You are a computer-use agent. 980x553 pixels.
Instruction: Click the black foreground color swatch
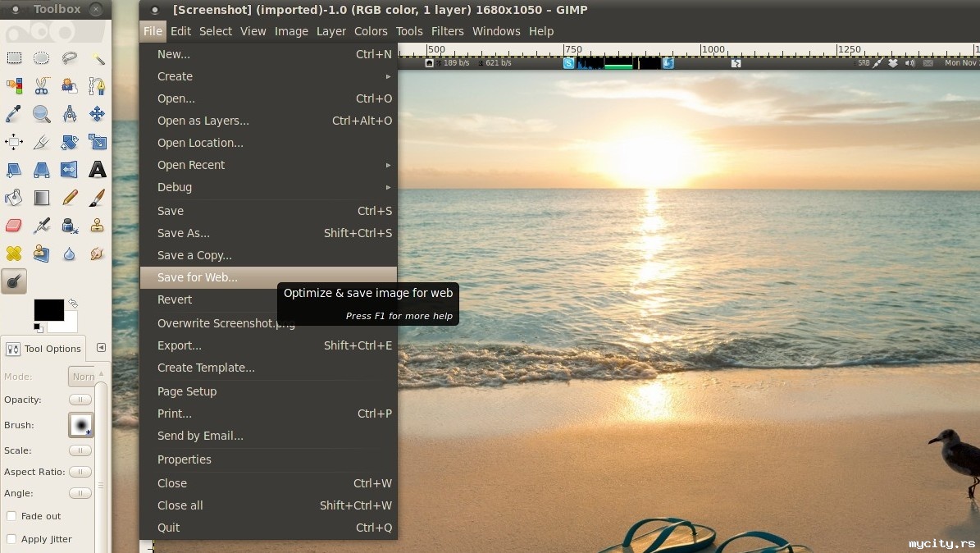click(48, 309)
